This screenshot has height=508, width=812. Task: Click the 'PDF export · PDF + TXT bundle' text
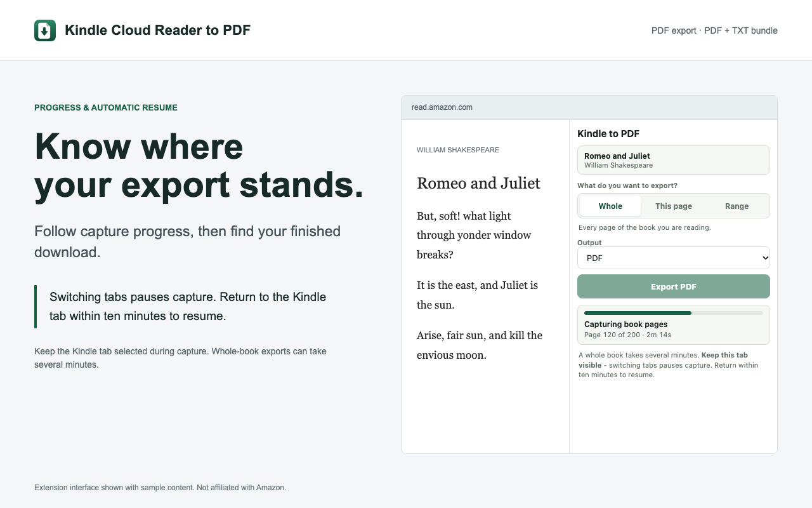click(x=714, y=30)
